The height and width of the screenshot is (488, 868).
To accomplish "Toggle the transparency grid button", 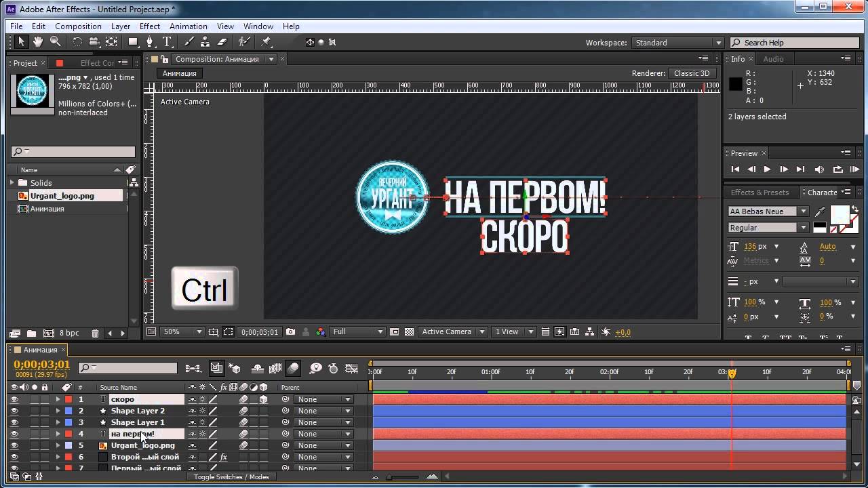I will (409, 332).
